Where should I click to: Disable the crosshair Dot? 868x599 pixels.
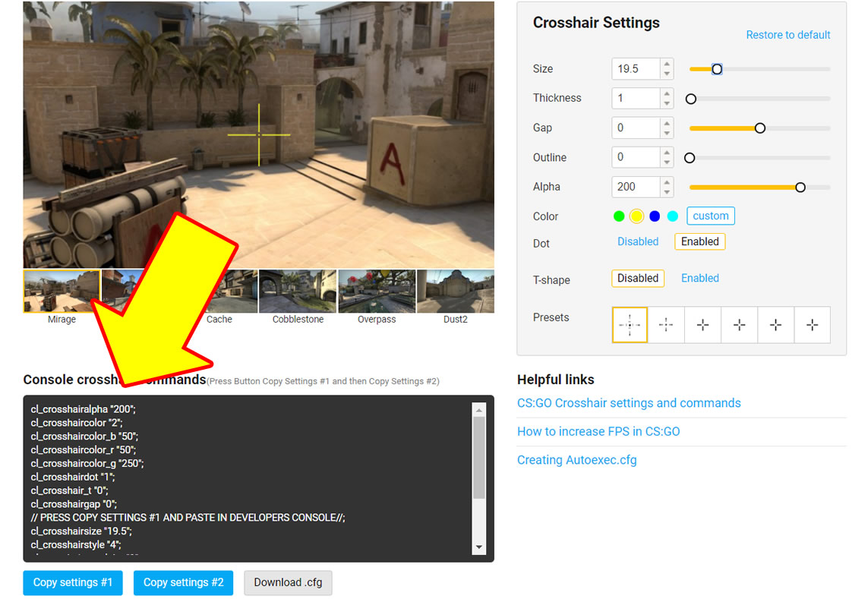[x=637, y=241]
